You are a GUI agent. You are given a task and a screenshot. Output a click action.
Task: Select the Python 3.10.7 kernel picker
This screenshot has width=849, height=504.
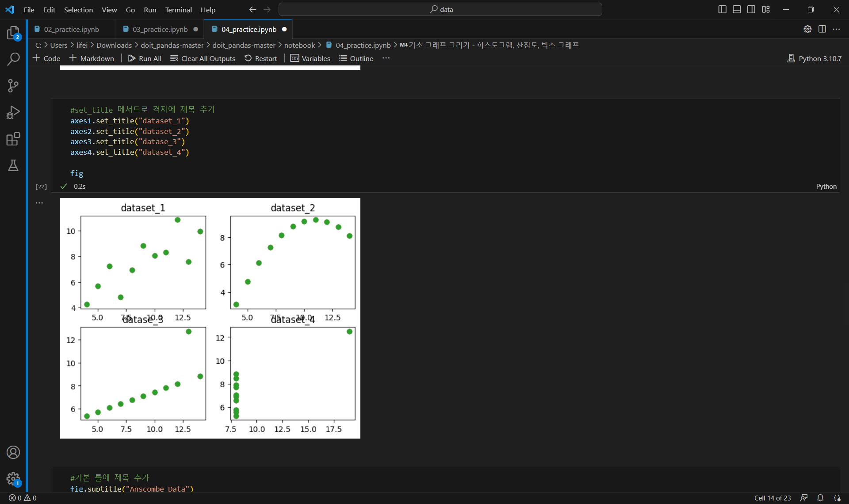click(815, 58)
